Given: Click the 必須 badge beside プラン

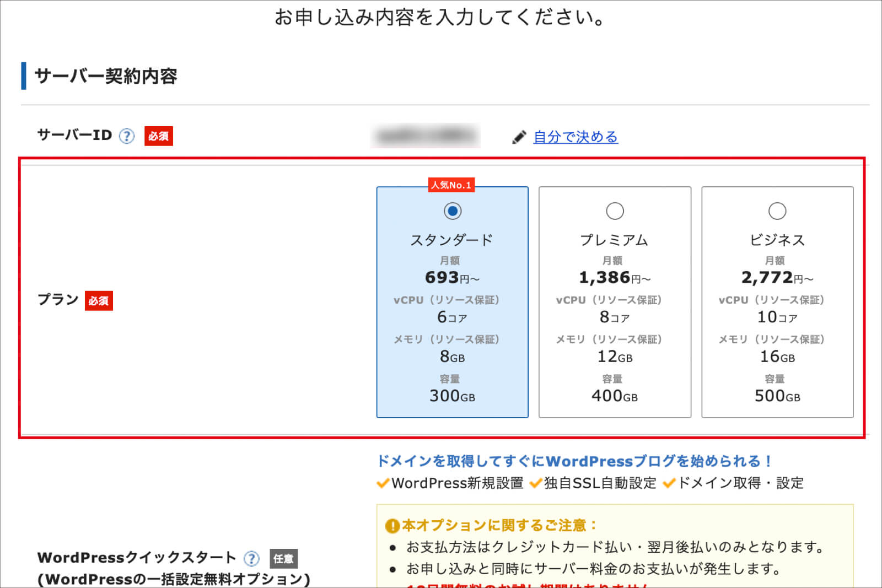Looking at the screenshot, I should point(99,301).
